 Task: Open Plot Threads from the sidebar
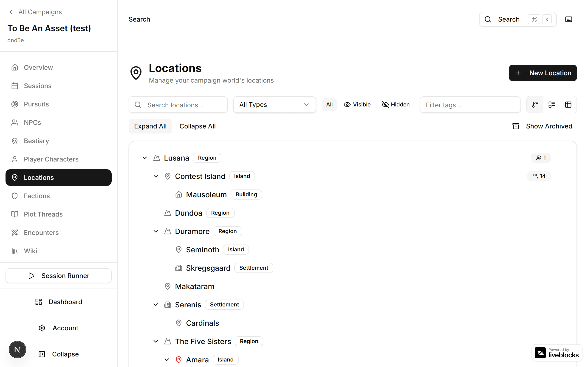[x=43, y=214]
